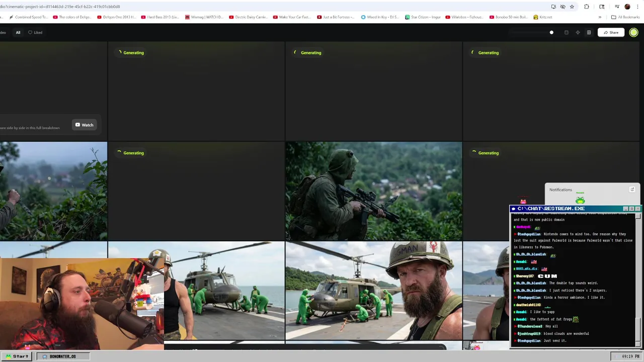Click the Start button on taskbar

(x=17, y=356)
